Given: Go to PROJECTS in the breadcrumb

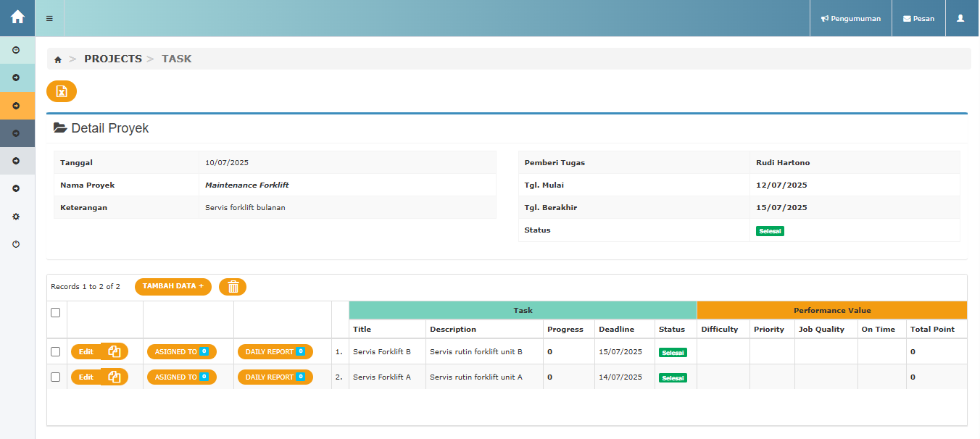Looking at the screenshot, I should pos(113,59).
